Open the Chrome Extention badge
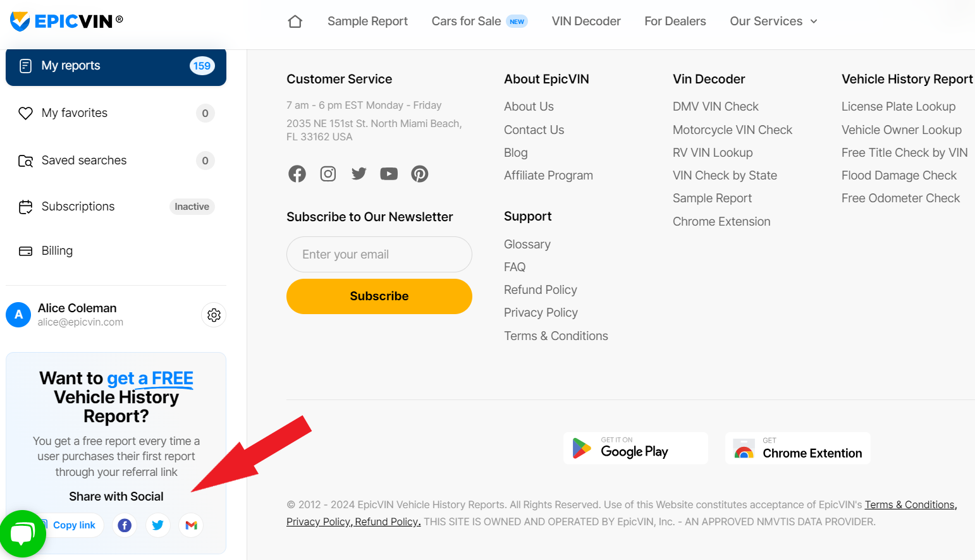 tap(797, 448)
